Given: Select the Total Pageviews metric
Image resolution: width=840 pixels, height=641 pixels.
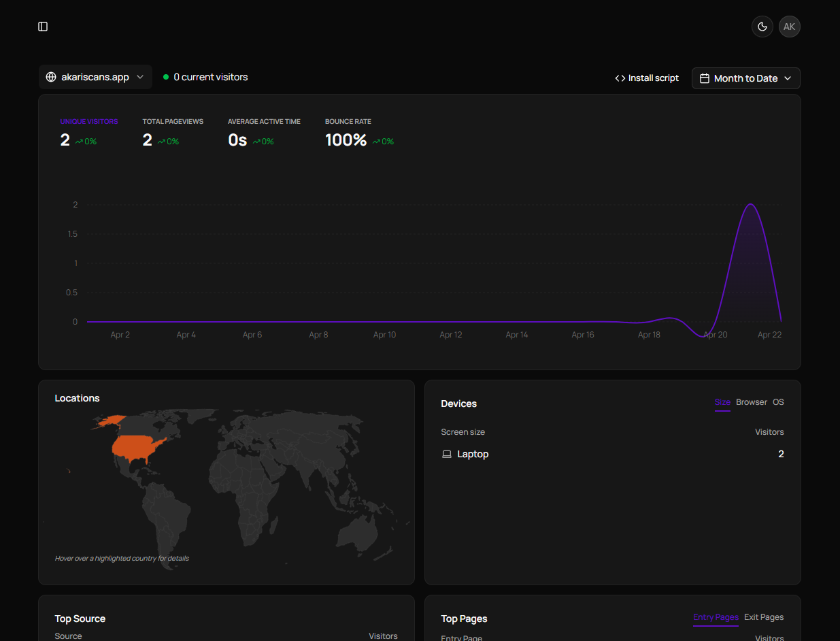Looking at the screenshot, I should [173, 133].
